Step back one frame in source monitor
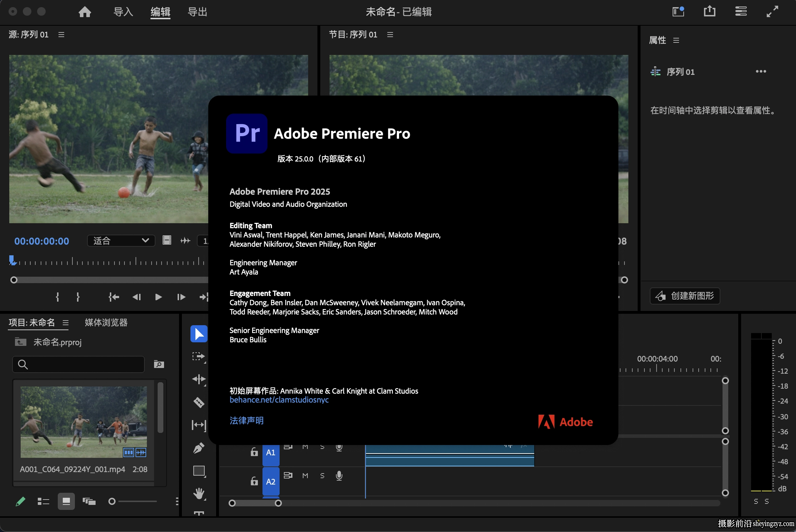The height and width of the screenshot is (532, 796). pyautogui.click(x=137, y=297)
